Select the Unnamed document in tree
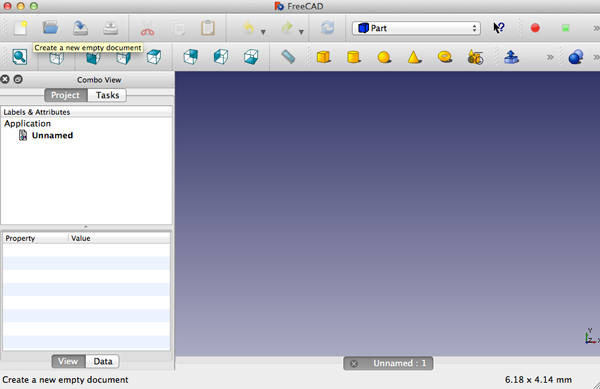The height and width of the screenshot is (389, 600). click(x=52, y=135)
